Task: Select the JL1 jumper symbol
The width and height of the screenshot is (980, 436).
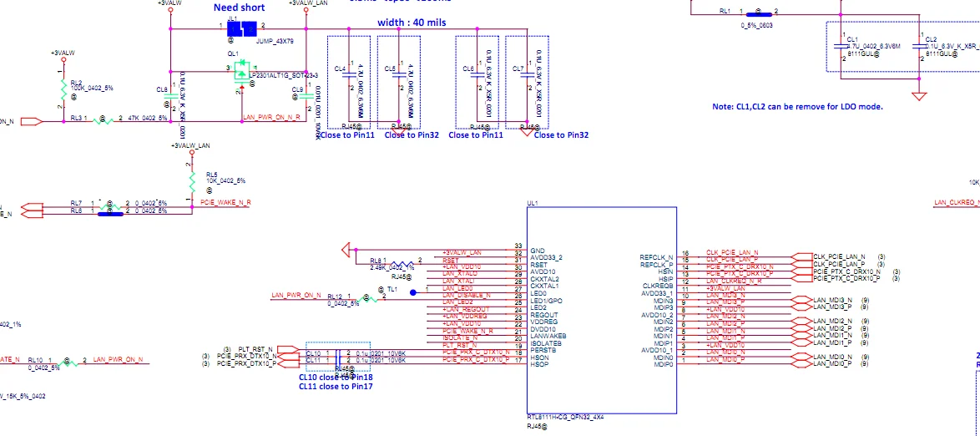Action: [x=242, y=28]
